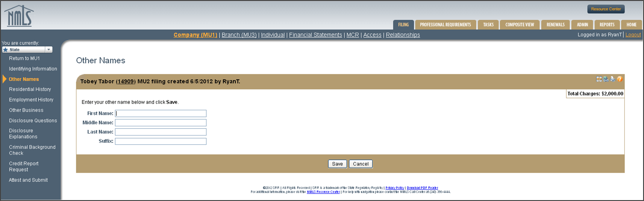This screenshot has width=644, height=201.
Task: Open the Relationships link
Action: tap(403, 35)
